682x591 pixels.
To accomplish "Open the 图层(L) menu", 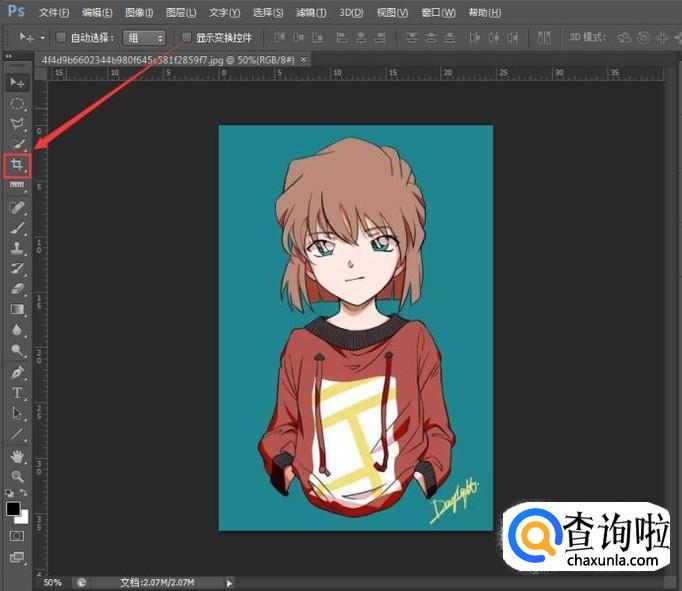I will [181, 13].
